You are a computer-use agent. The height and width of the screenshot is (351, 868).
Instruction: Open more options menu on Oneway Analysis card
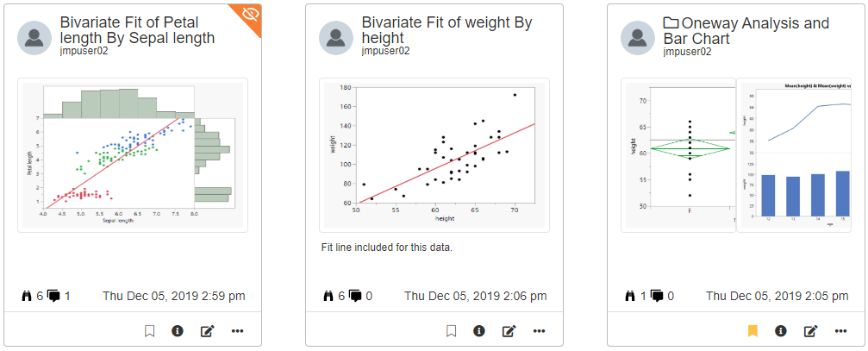click(840, 331)
